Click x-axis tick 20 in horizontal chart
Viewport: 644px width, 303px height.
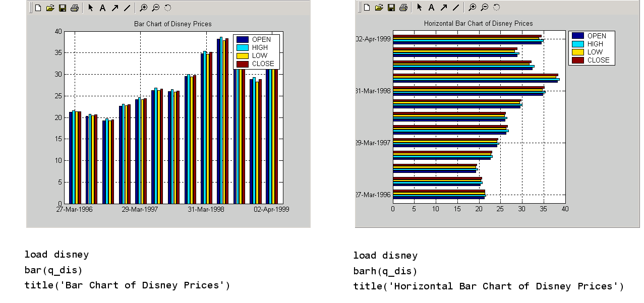pyautogui.click(x=479, y=208)
